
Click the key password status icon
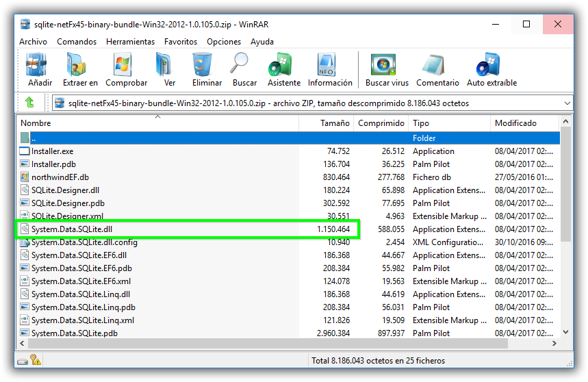point(36,360)
